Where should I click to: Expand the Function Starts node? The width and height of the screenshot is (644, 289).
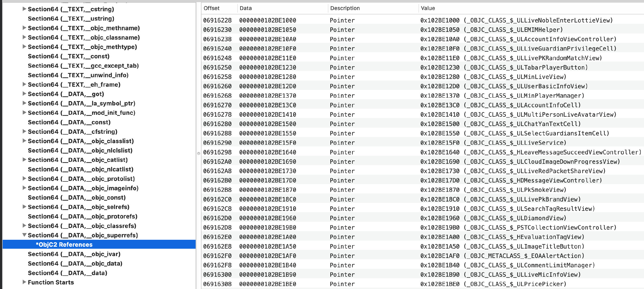(24, 282)
